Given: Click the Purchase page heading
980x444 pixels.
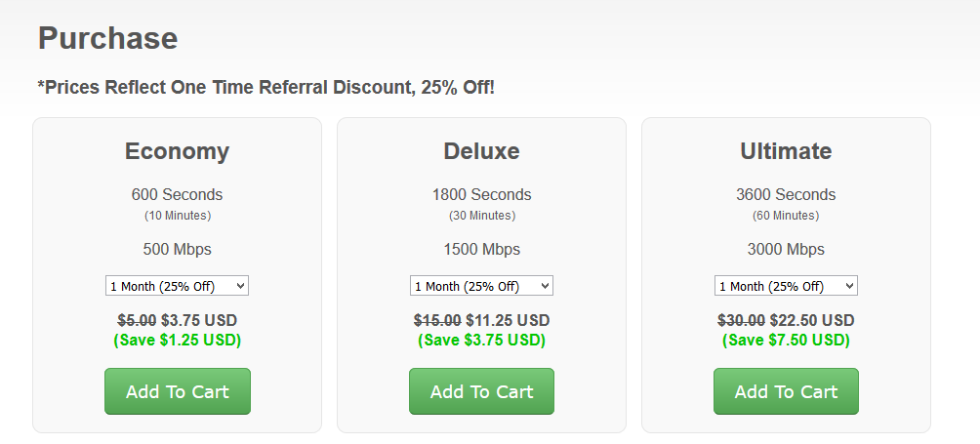Looking at the screenshot, I should click(107, 38).
